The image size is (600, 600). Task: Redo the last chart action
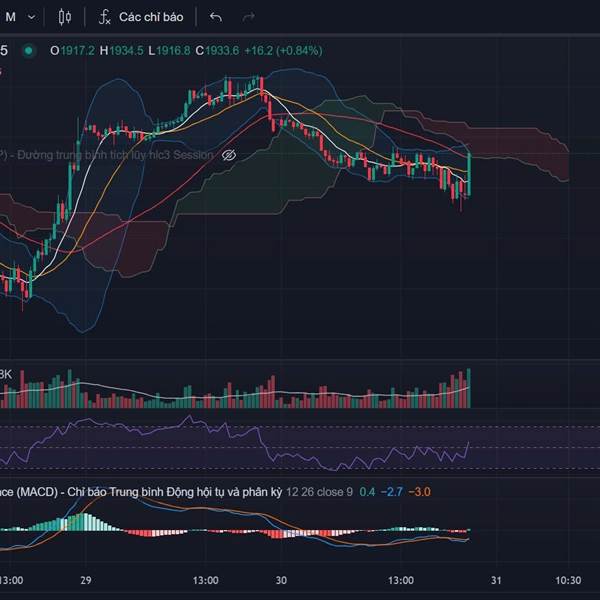click(x=249, y=17)
